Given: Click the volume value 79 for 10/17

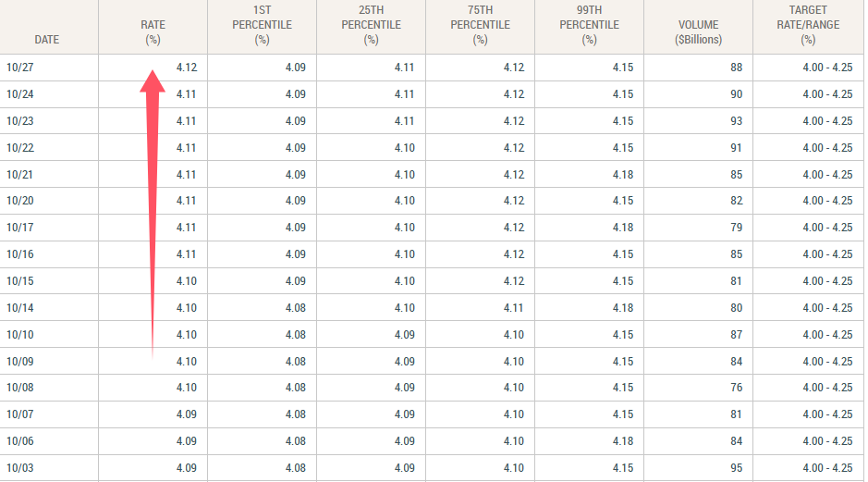Looking at the screenshot, I should 736,228.
